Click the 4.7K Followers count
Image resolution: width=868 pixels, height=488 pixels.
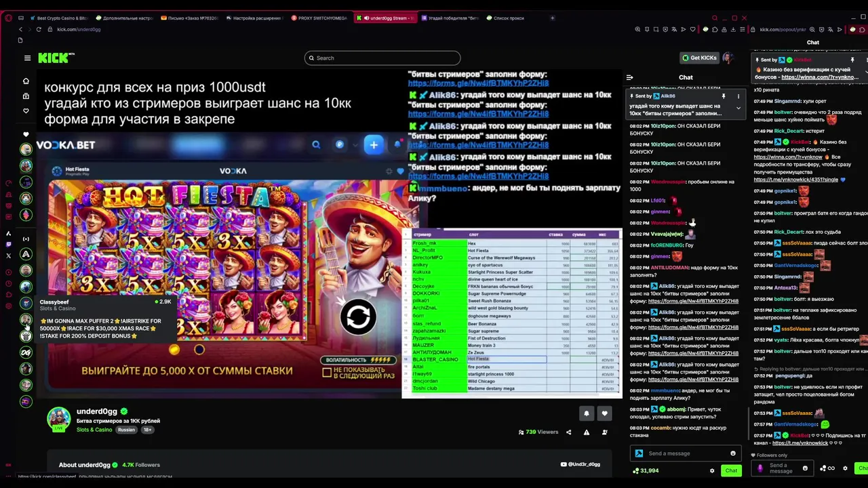click(141, 465)
